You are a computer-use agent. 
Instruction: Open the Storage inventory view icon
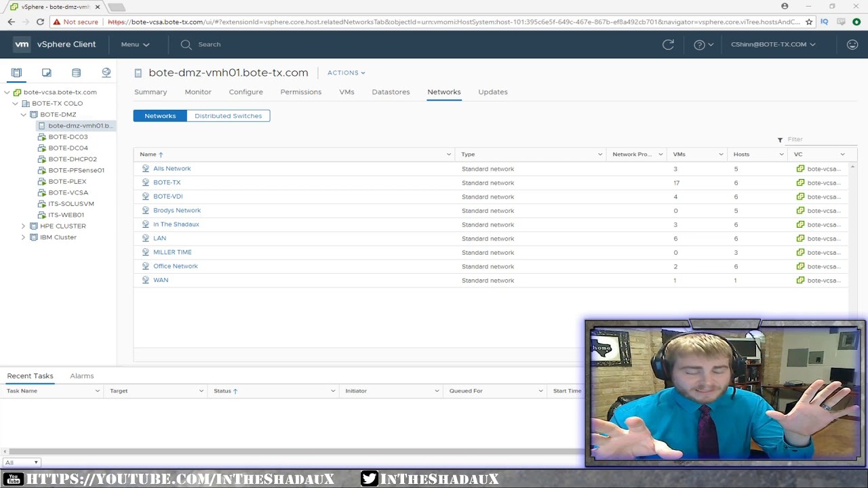click(x=76, y=73)
